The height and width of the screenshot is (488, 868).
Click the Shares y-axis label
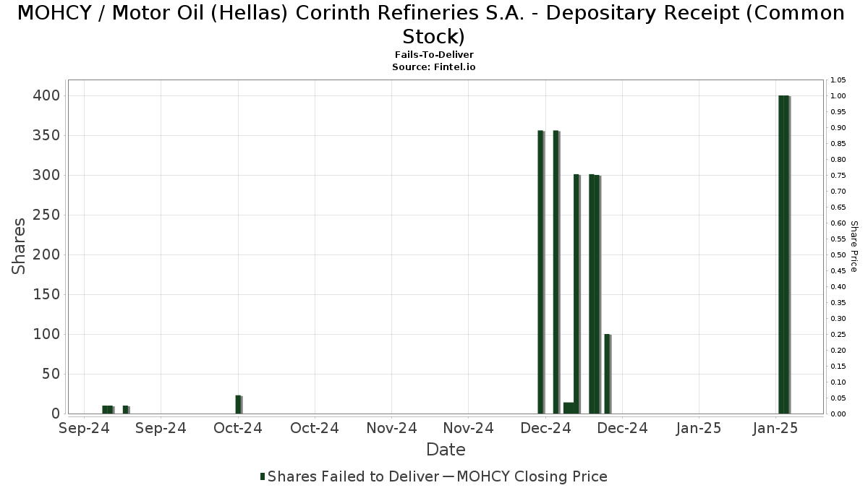pos(19,246)
